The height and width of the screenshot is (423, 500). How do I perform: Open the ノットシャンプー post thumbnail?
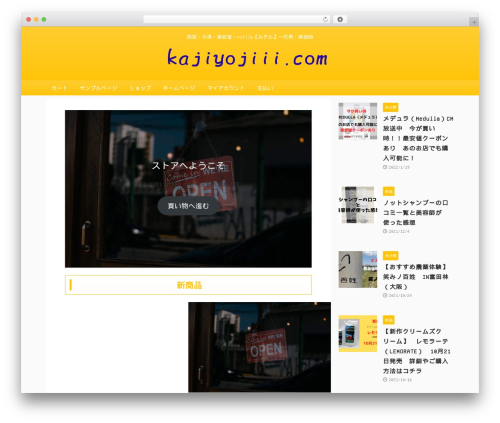(x=358, y=205)
